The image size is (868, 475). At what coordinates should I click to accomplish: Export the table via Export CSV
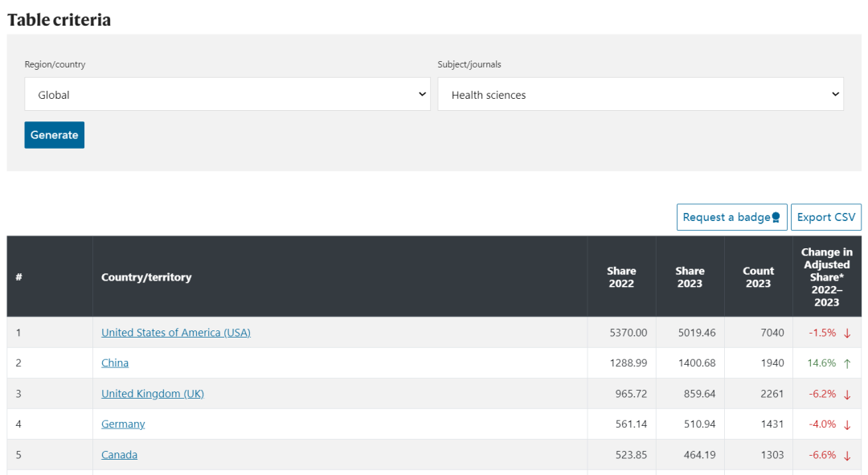(825, 217)
